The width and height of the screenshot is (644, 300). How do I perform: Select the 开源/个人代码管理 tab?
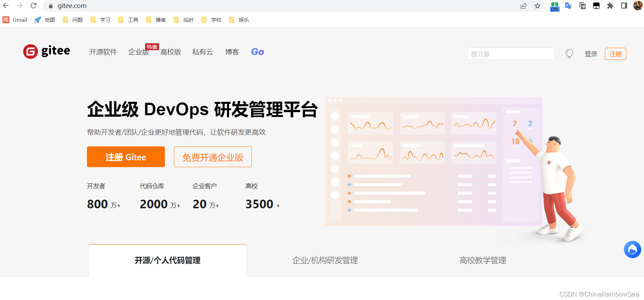(x=167, y=260)
